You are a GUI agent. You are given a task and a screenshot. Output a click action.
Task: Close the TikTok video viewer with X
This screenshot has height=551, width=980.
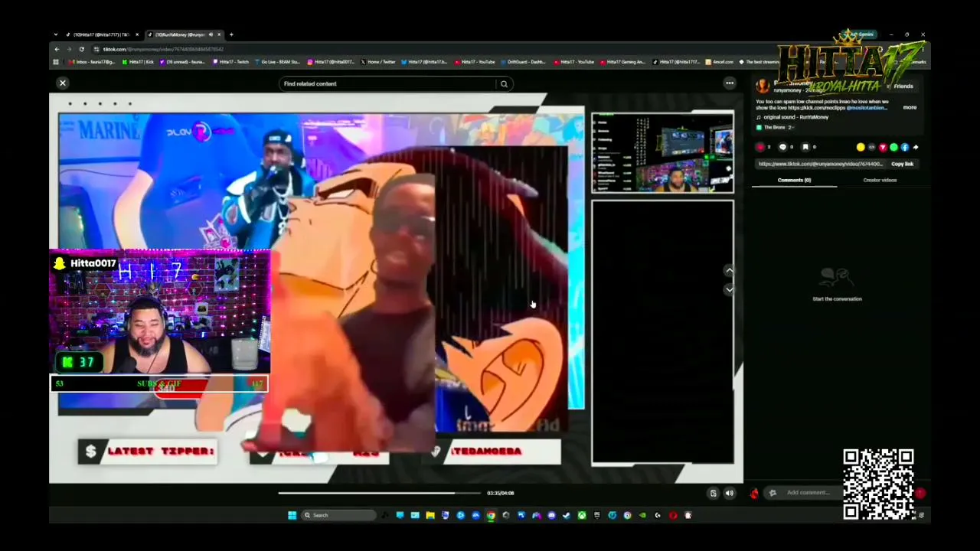[63, 83]
